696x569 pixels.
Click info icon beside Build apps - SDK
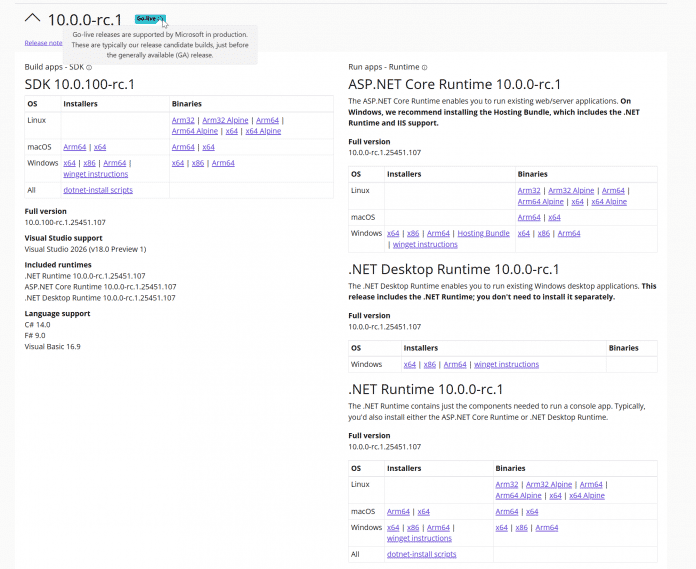click(x=89, y=67)
